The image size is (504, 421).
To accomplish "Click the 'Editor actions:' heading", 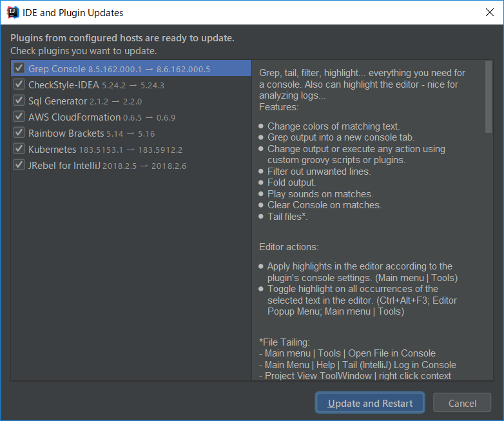I will click(289, 247).
